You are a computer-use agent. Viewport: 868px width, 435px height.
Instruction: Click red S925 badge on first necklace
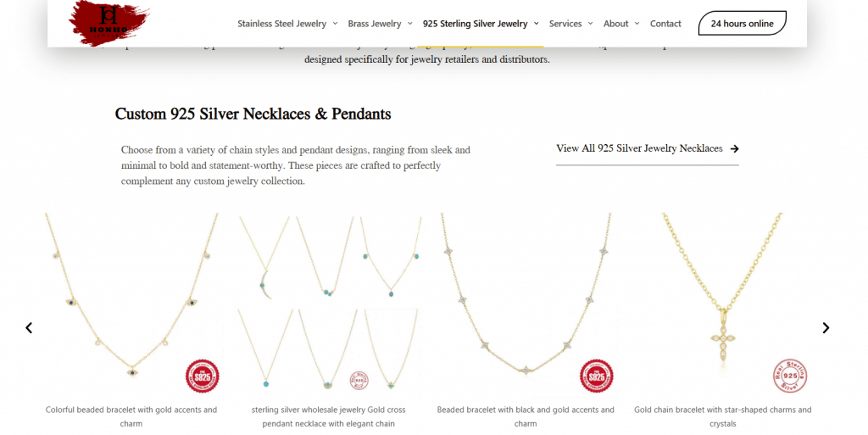point(202,376)
